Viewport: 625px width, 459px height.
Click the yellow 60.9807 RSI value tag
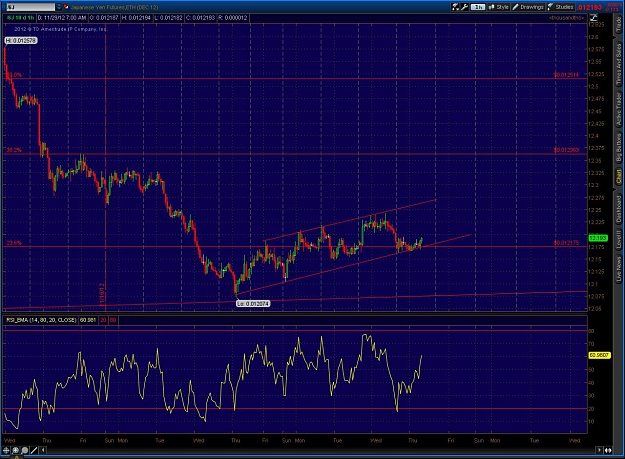(599, 355)
